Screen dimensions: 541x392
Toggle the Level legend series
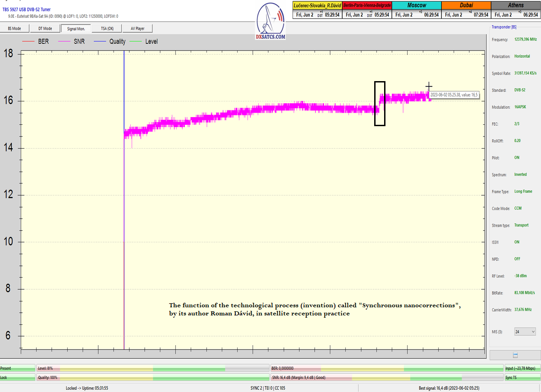pyautogui.click(x=144, y=41)
